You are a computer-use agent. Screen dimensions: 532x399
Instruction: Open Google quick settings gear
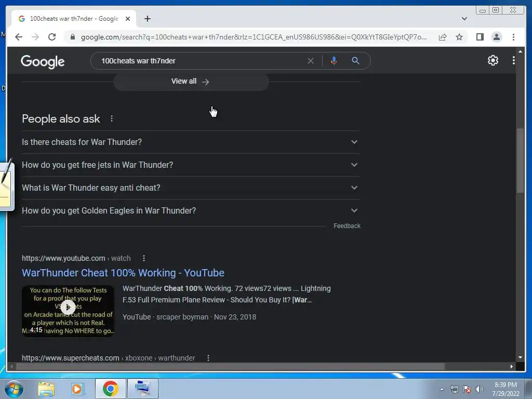pos(493,60)
